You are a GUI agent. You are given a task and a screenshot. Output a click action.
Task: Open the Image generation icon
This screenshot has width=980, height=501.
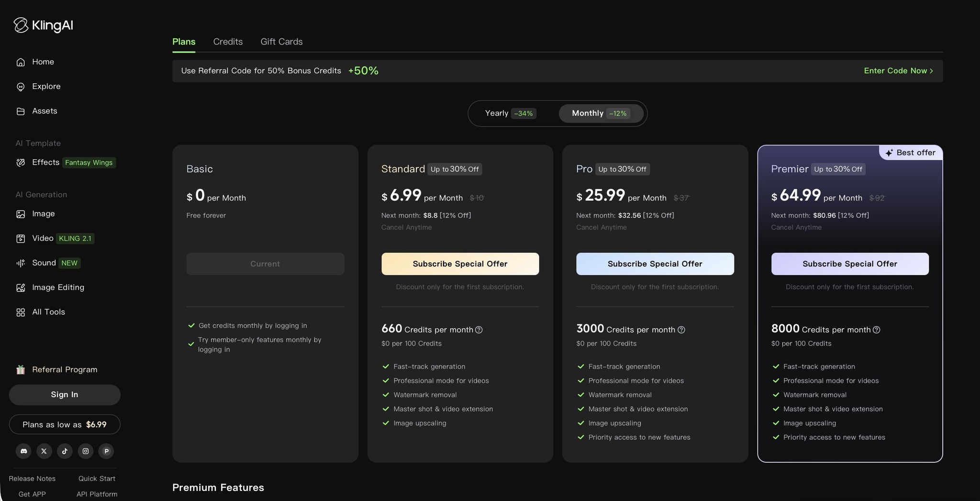(21, 214)
